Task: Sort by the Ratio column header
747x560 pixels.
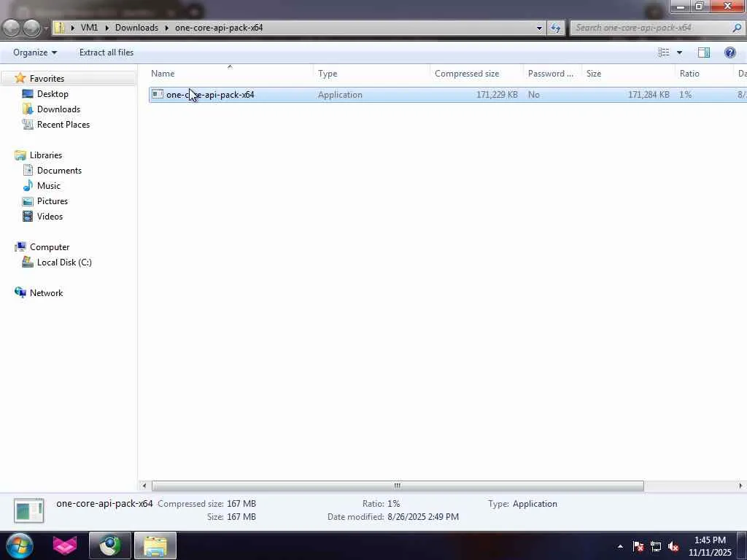Action: pos(704,74)
